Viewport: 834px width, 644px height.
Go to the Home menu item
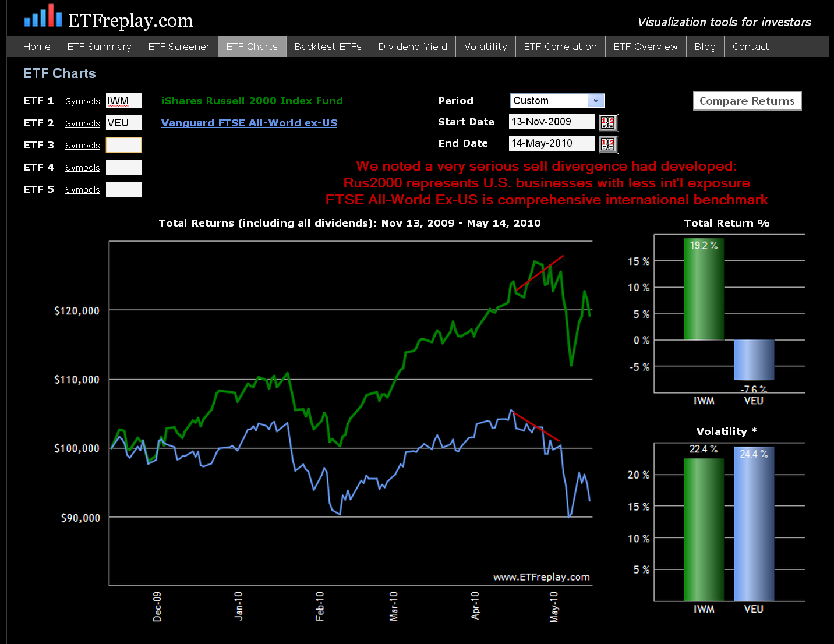pyautogui.click(x=37, y=47)
